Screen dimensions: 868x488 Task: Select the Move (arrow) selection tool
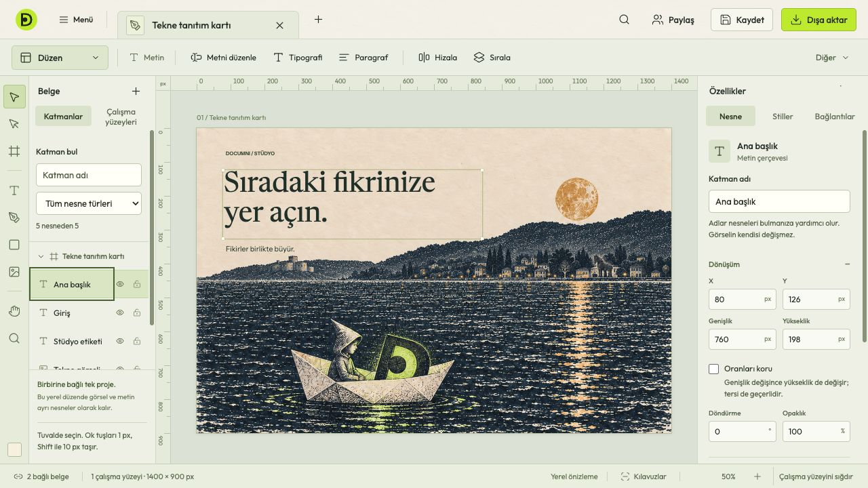(x=14, y=97)
